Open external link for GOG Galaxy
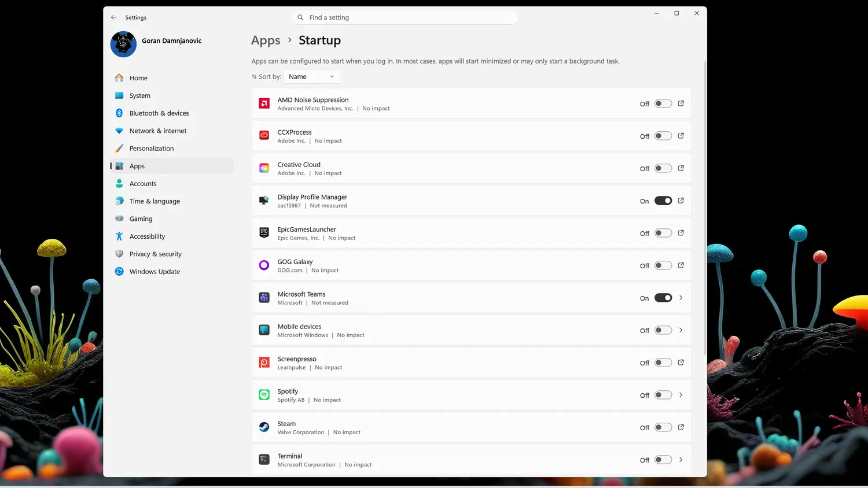 (x=681, y=265)
